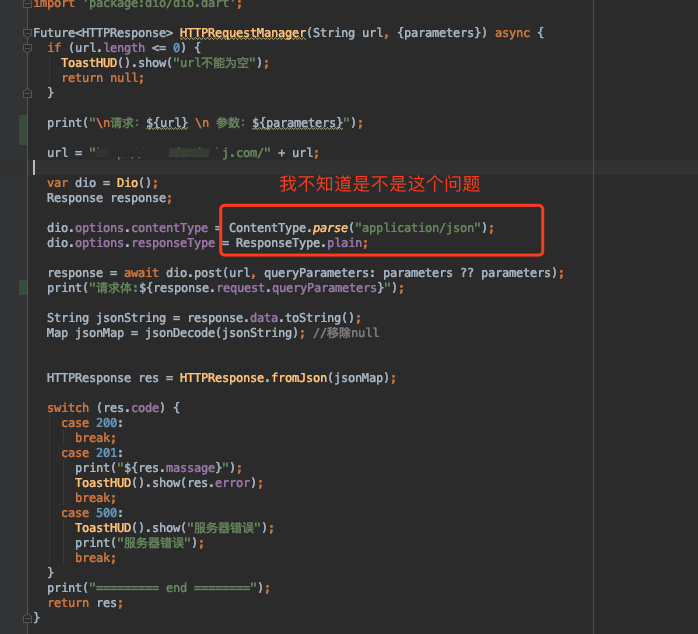Collapse the if (url.length <= 0) block
This screenshot has height=634, width=698.
click(27, 48)
